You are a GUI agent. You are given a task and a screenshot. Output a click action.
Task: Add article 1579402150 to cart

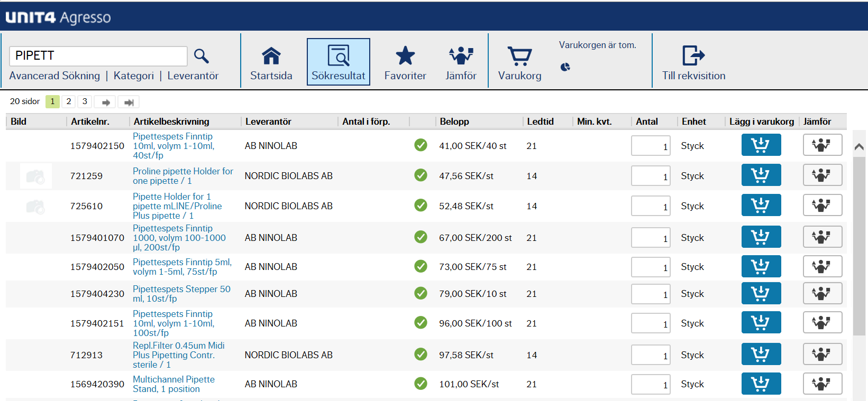point(761,145)
